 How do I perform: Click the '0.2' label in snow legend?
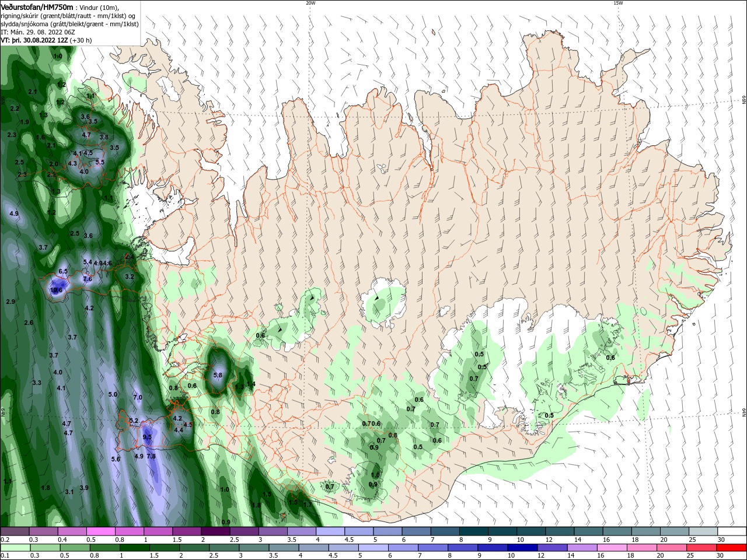click(4, 540)
